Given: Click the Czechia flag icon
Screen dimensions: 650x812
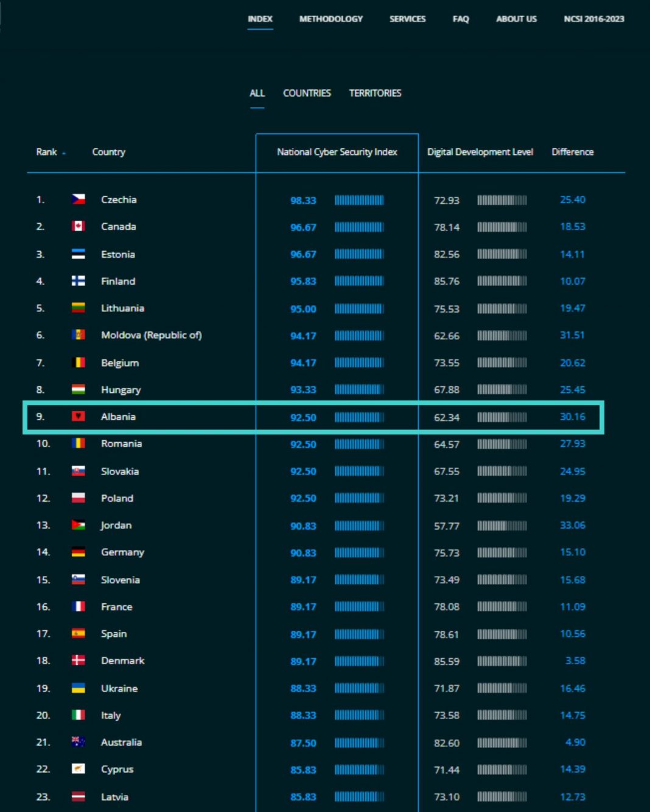Looking at the screenshot, I should (78, 200).
